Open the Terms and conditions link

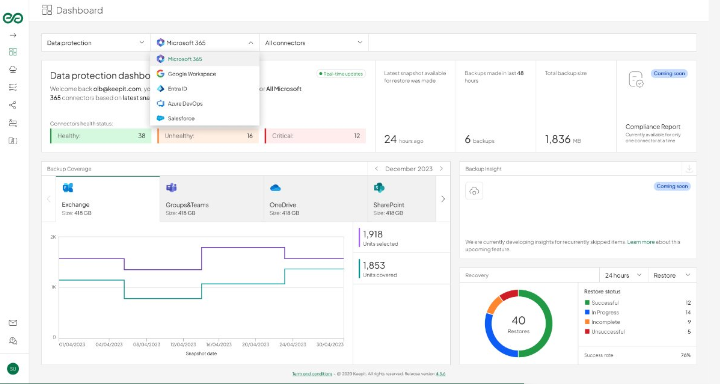(312, 374)
